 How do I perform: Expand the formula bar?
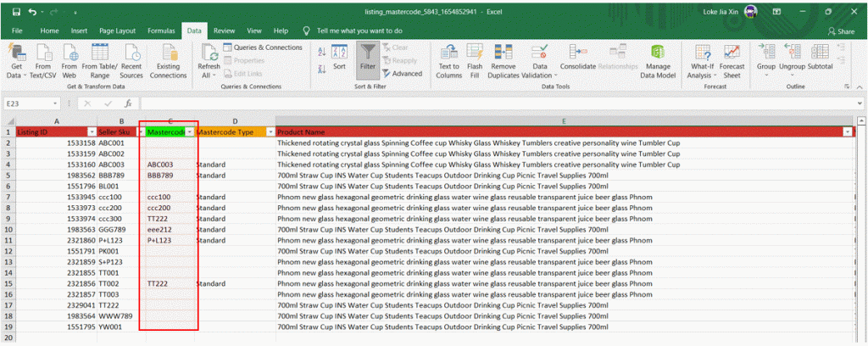pyautogui.click(x=860, y=103)
